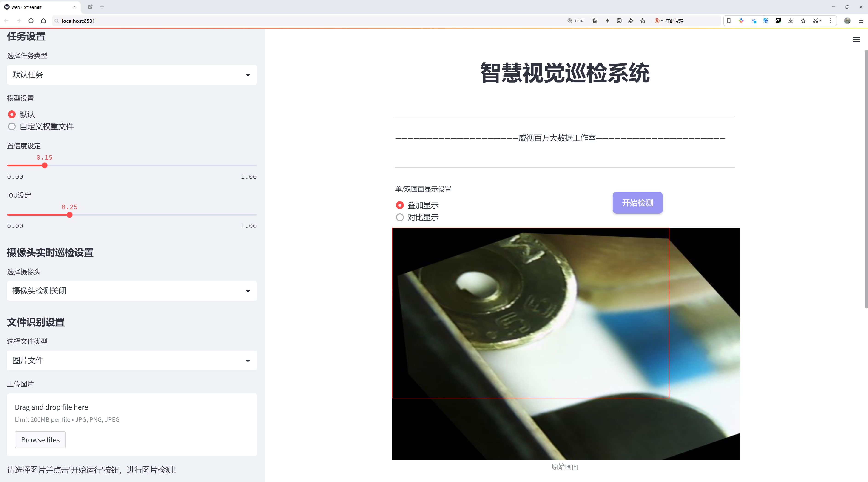Viewport: 868px width, 482px height.
Task: Click the browser back arrow
Action: 6,21
